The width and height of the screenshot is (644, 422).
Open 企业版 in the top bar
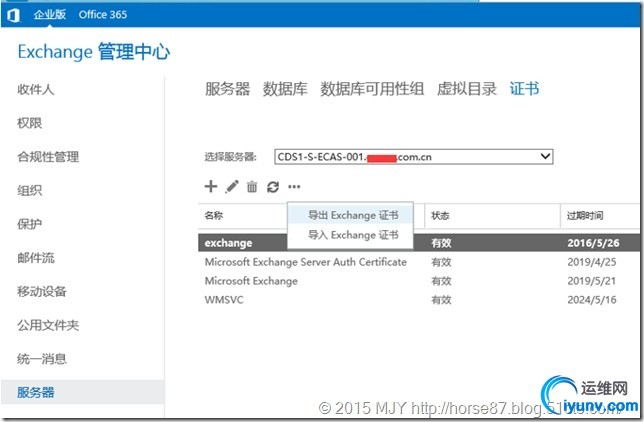(50, 14)
